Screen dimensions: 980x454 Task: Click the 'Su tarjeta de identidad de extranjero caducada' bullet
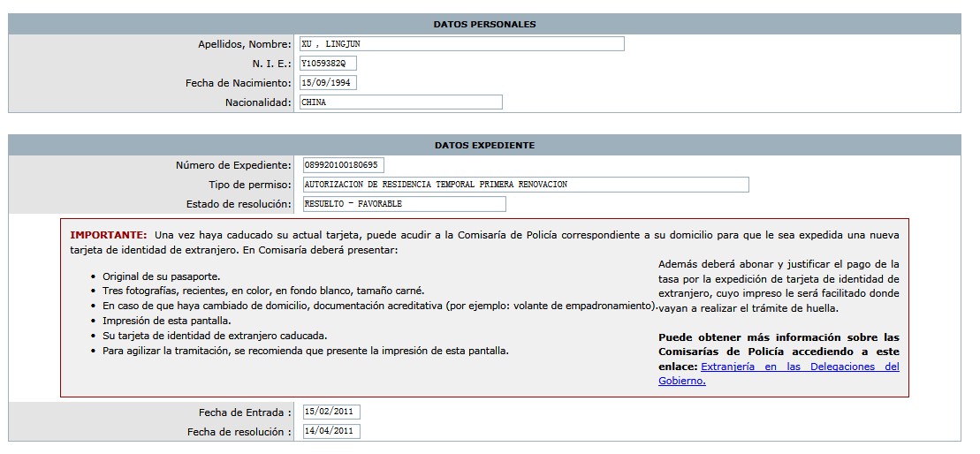(x=215, y=336)
